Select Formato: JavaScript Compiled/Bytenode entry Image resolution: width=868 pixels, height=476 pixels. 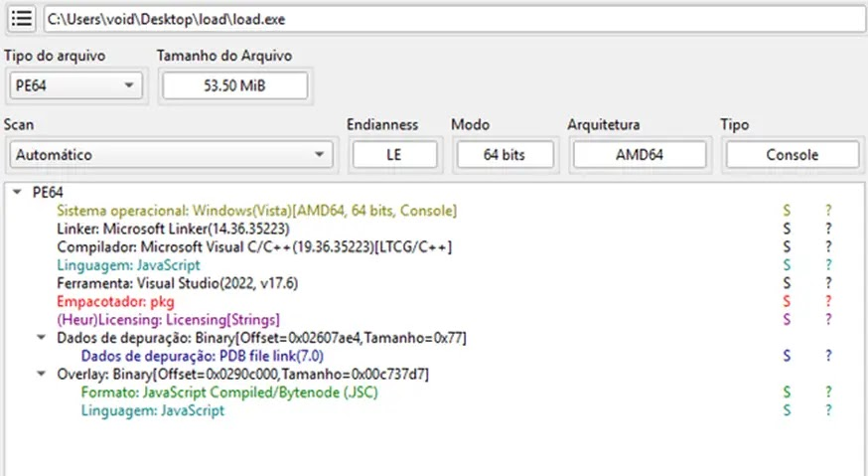(228, 393)
